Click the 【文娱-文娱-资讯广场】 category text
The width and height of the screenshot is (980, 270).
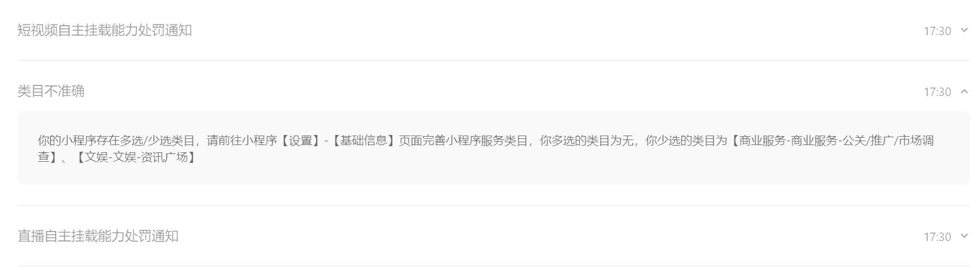coord(136,157)
